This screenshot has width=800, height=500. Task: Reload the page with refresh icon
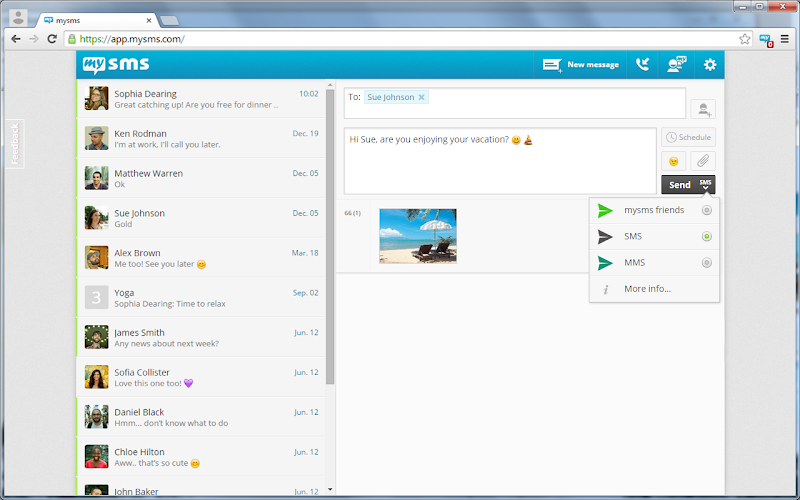[52, 39]
